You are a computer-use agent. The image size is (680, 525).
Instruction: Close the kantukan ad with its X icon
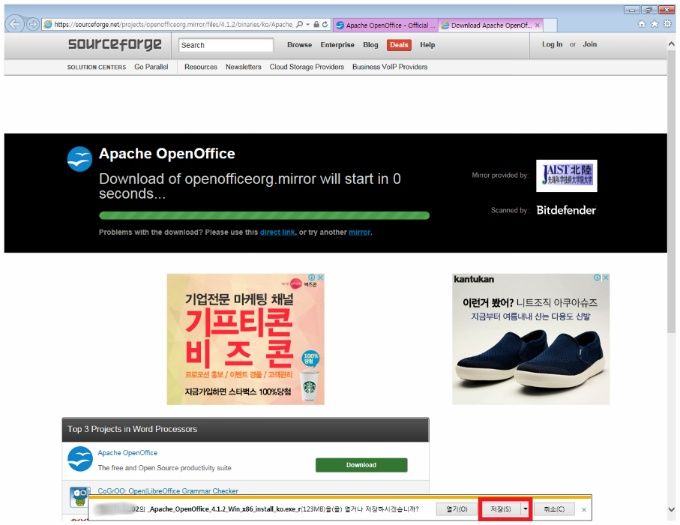pyautogui.click(x=606, y=277)
